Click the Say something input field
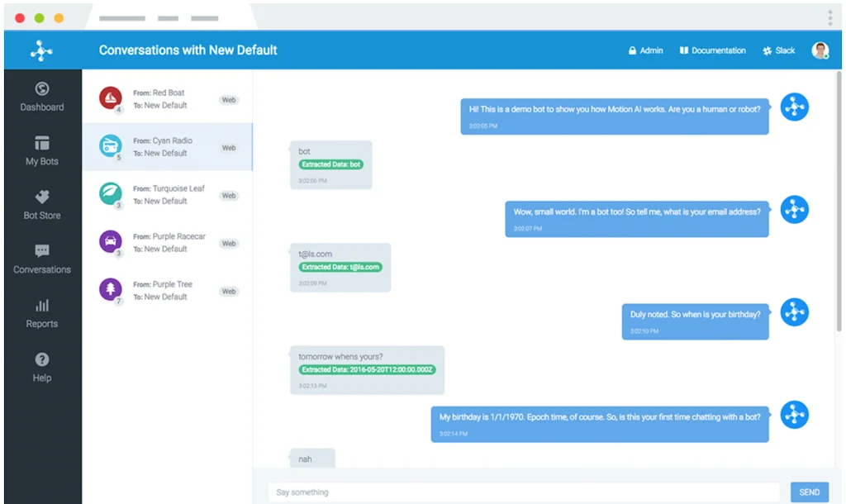Image resolution: width=846 pixels, height=504 pixels. tap(524, 492)
